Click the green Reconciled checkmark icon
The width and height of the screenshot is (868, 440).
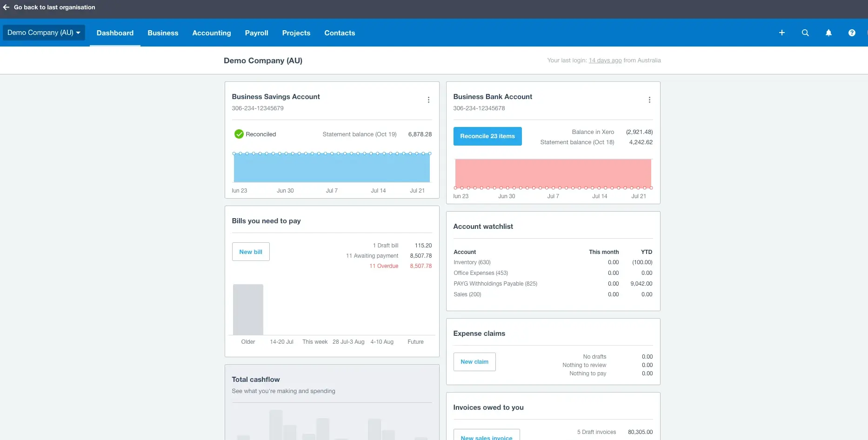pos(239,134)
